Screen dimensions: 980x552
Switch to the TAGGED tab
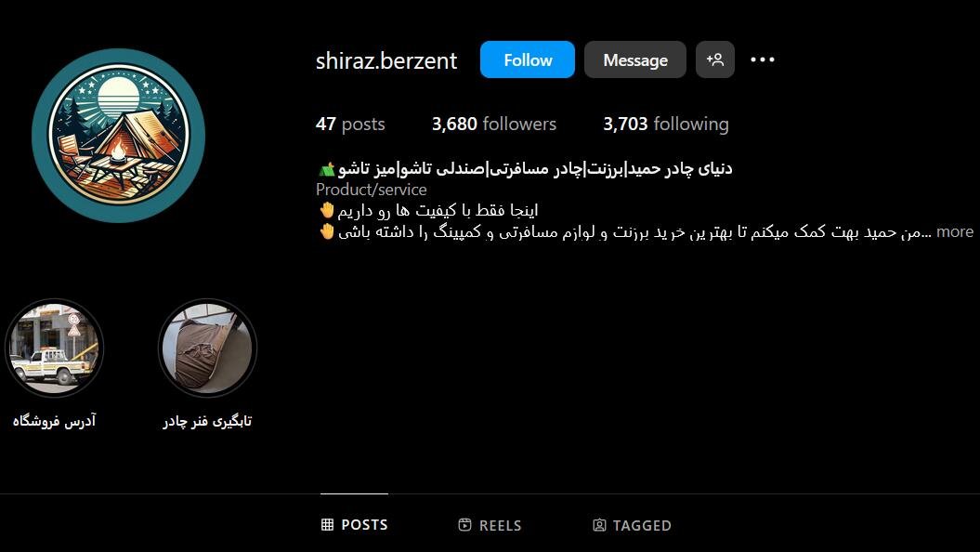(x=632, y=524)
